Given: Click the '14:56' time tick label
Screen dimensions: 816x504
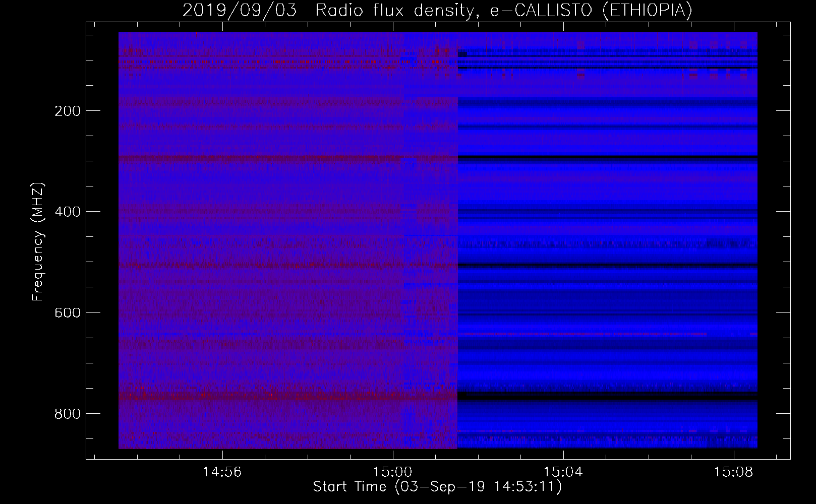Looking at the screenshot, I should (222, 472).
